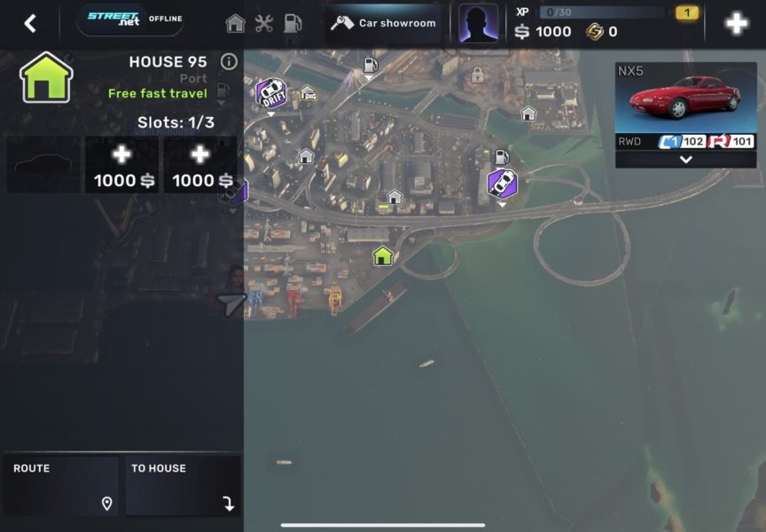Viewport: 766px width, 532px height.
Task: Select the purple DRIFT event marker
Action: click(x=271, y=94)
